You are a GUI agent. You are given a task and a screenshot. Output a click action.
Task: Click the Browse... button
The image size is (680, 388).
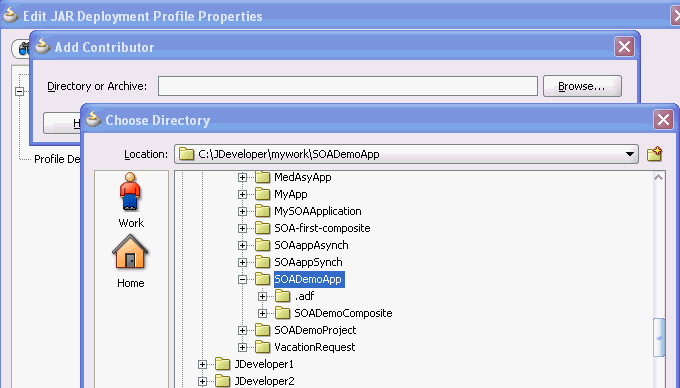[582, 86]
